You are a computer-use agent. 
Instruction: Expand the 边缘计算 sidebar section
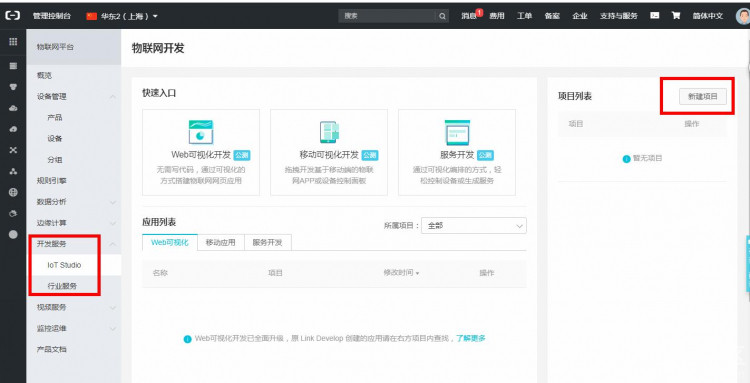(112, 223)
